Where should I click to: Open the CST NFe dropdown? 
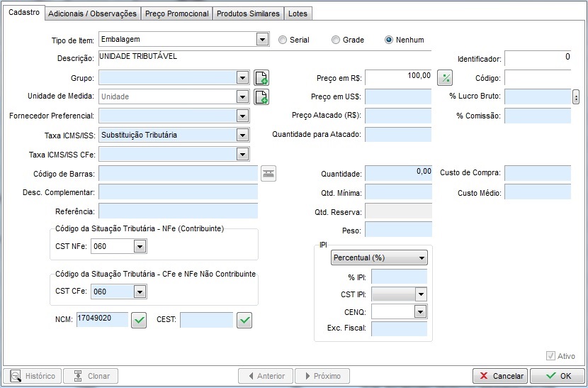click(140, 246)
